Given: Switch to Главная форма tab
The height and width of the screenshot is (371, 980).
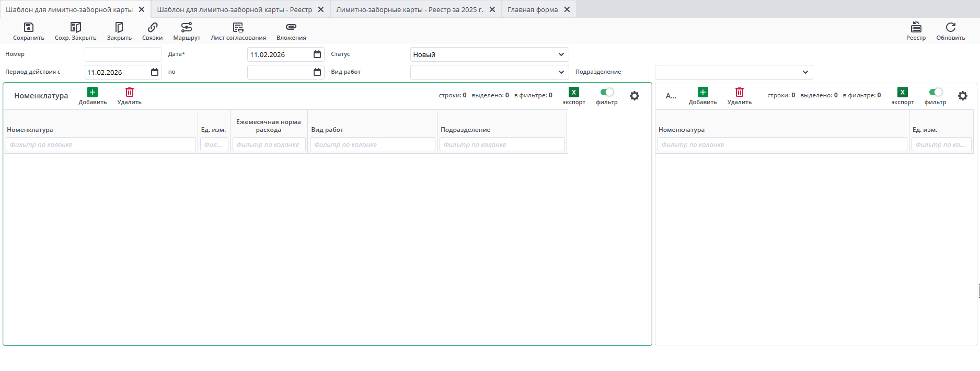Looking at the screenshot, I should click(x=532, y=9).
